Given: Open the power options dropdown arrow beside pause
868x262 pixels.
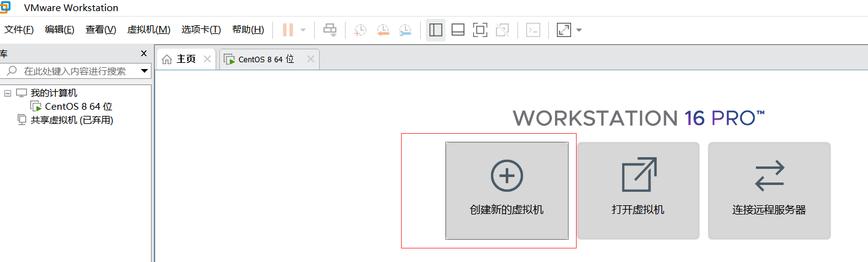Looking at the screenshot, I should pos(303,30).
